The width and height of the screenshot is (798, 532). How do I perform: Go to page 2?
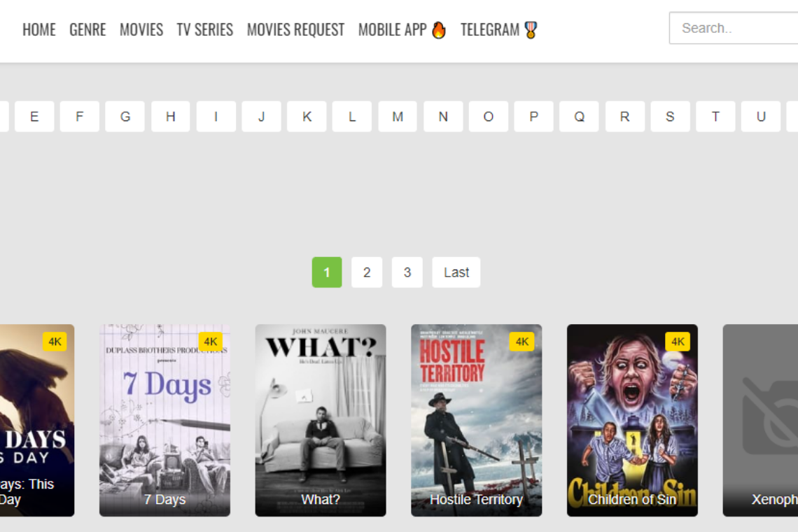(367, 272)
